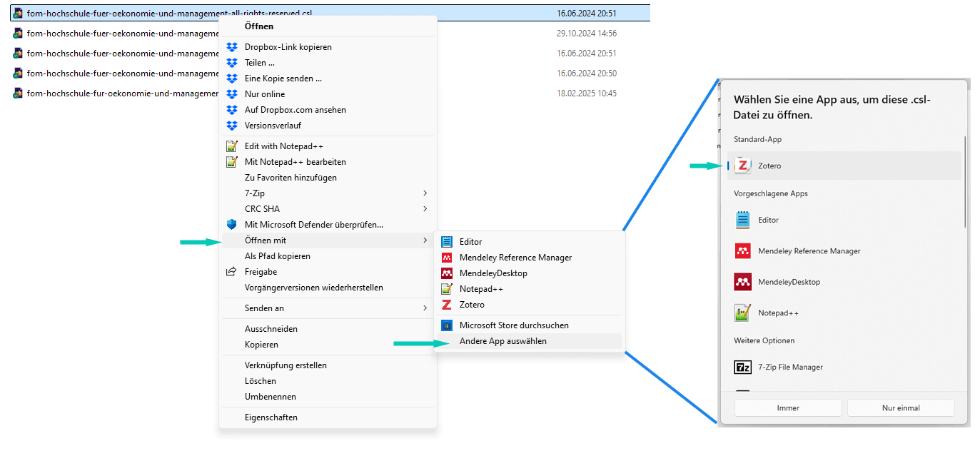Click the file name starting "fom-hochschule-fur-oekonomie"

[122, 93]
